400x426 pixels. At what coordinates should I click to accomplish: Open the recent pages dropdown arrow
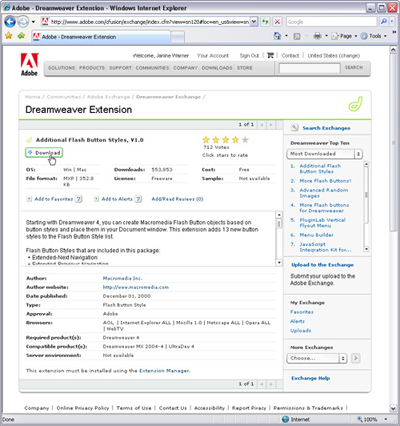(33, 22)
